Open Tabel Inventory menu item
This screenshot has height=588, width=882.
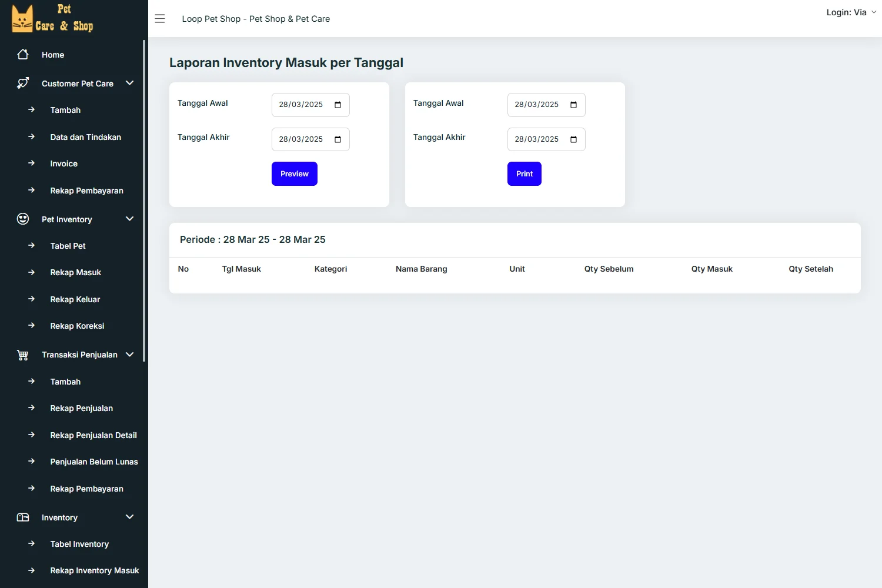(x=79, y=544)
